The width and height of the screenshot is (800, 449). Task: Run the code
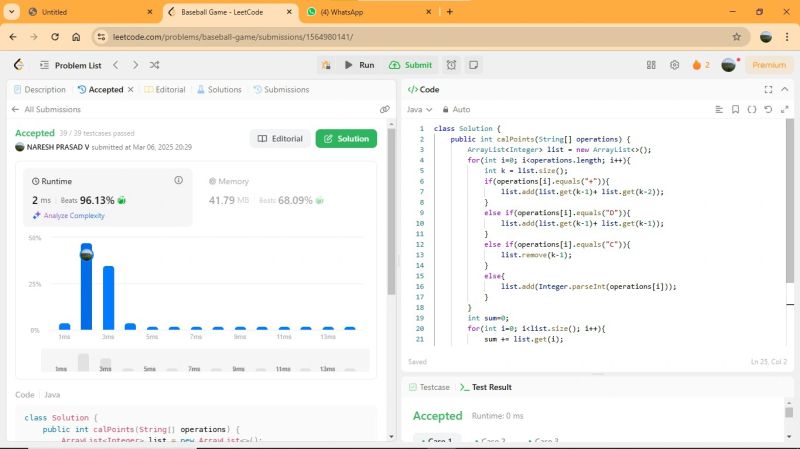click(x=360, y=65)
